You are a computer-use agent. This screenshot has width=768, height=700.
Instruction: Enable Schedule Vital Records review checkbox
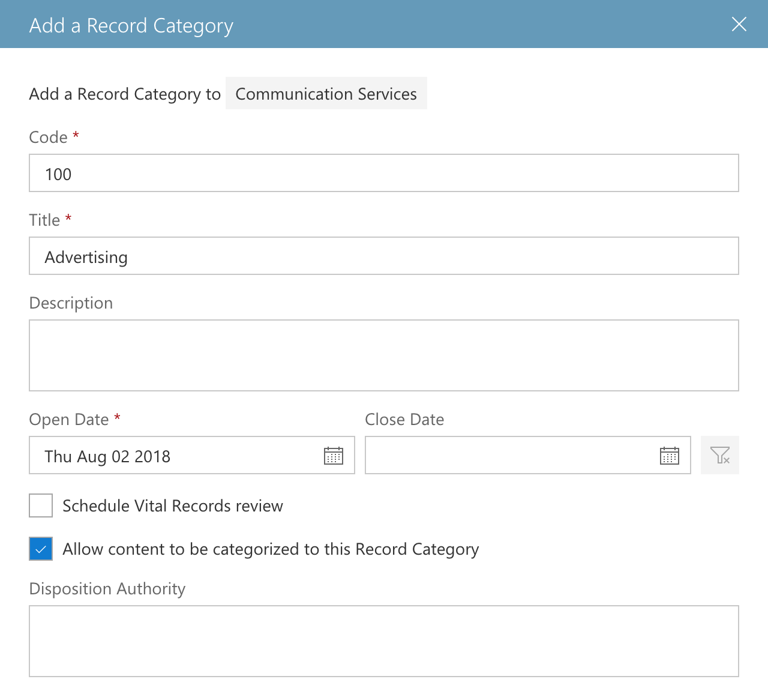tap(41, 505)
